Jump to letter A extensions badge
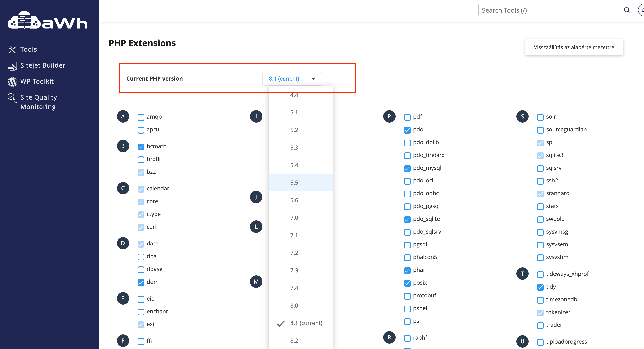Image resolution: width=644 pixels, height=349 pixels. (123, 116)
